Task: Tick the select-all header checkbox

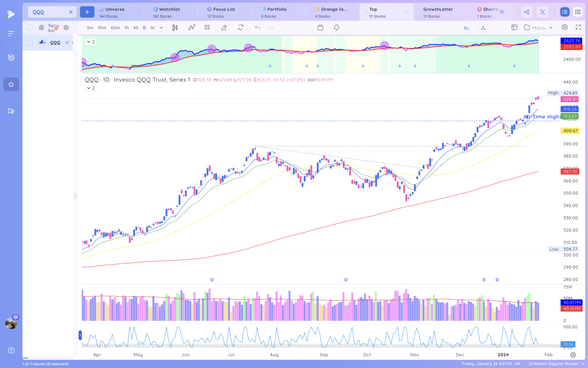Action: click(x=30, y=28)
